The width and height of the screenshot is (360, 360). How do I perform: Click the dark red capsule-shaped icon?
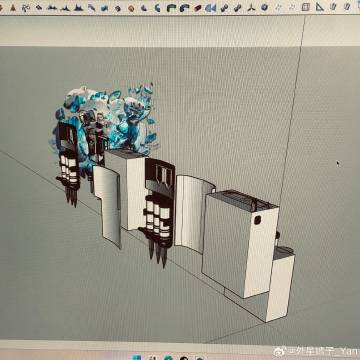(198, 8)
